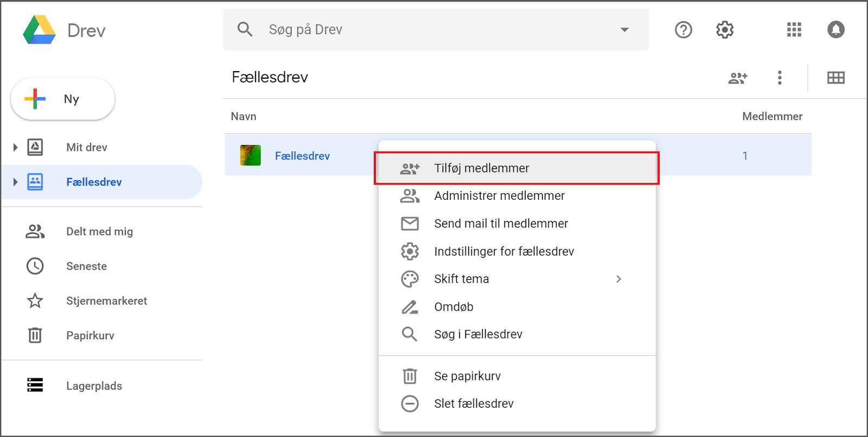This screenshot has width=868, height=437.
Task: Select Tilføj medlemmer from context menu
Action: (481, 168)
